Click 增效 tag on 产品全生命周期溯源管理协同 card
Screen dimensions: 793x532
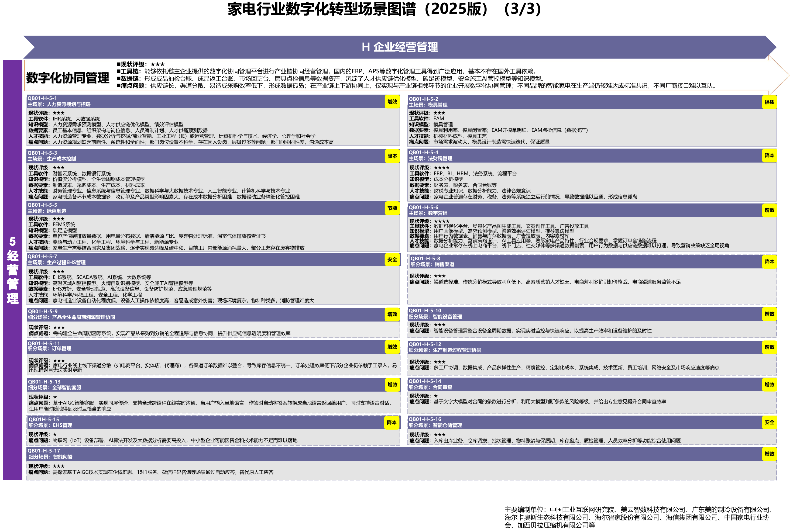(x=392, y=314)
